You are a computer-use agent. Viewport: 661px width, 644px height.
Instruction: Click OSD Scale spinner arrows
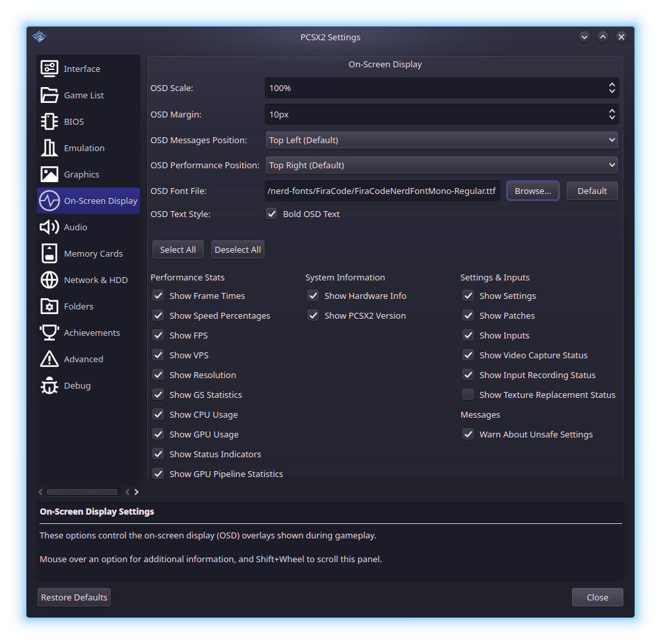click(612, 88)
